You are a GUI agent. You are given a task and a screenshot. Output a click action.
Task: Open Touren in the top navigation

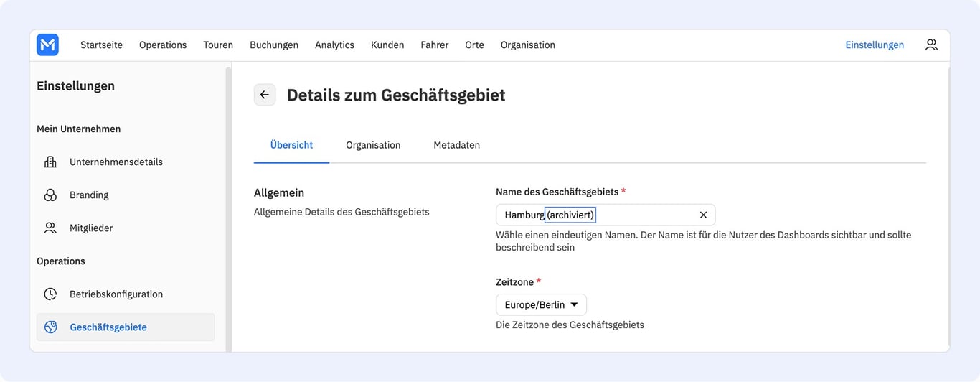pyautogui.click(x=218, y=45)
